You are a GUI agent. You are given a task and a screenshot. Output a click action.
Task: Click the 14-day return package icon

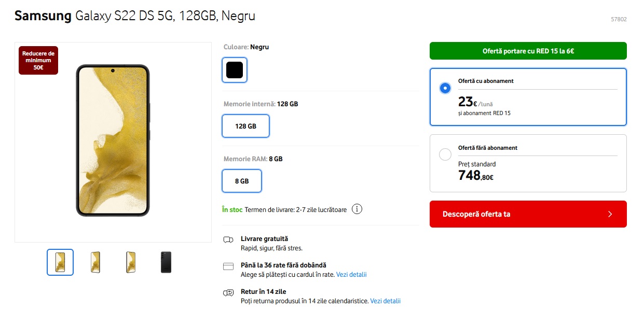pos(228,292)
